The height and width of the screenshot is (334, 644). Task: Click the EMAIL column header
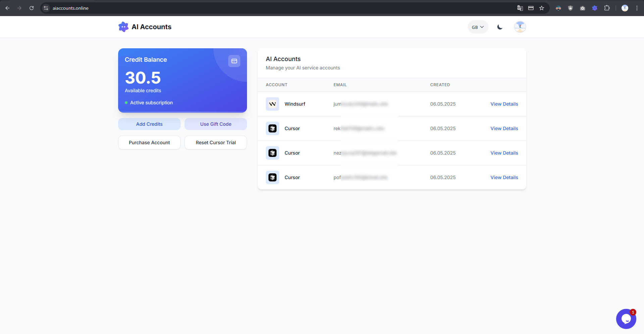point(340,85)
